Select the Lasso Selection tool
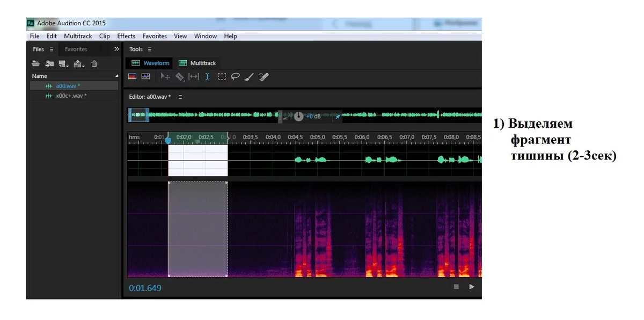The height and width of the screenshot is (320, 644). (x=235, y=77)
